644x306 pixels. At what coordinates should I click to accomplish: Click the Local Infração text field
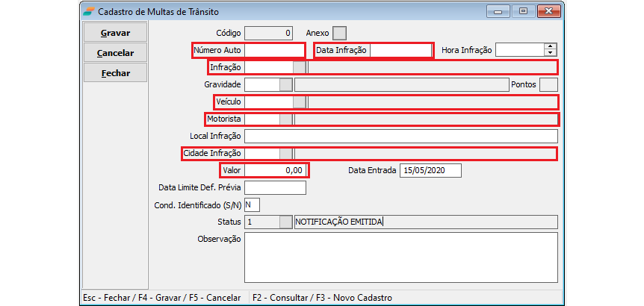pos(400,136)
